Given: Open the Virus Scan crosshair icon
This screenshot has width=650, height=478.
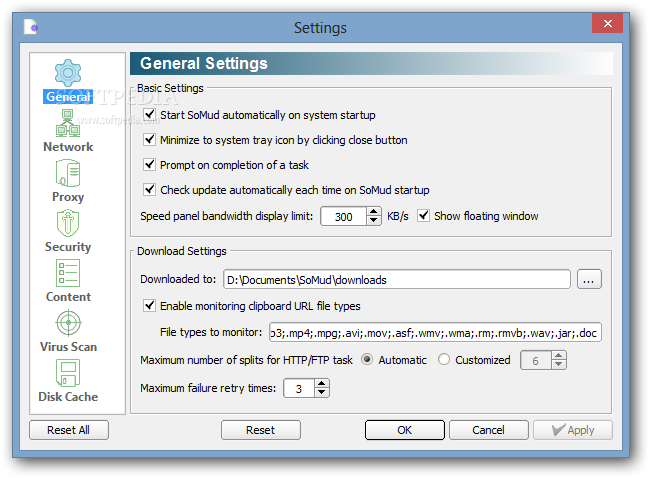Looking at the screenshot, I should [x=68, y=323].
